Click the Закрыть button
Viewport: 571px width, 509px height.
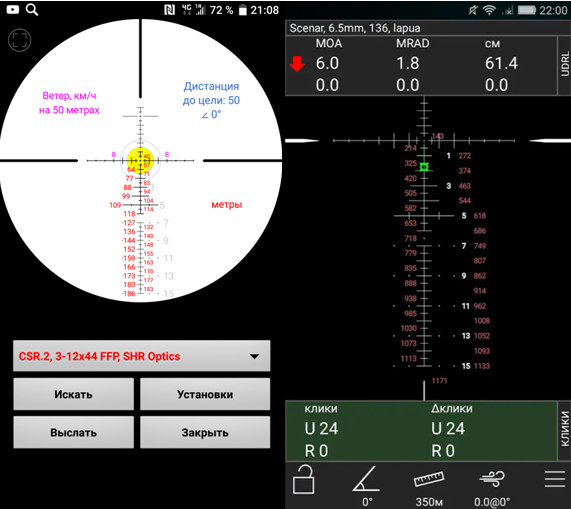pyautogui.click(x=205, y=433)
